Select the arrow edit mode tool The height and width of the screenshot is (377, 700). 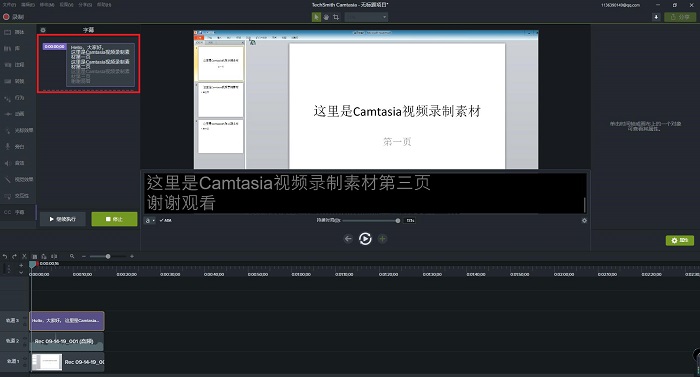pos(316,17)
